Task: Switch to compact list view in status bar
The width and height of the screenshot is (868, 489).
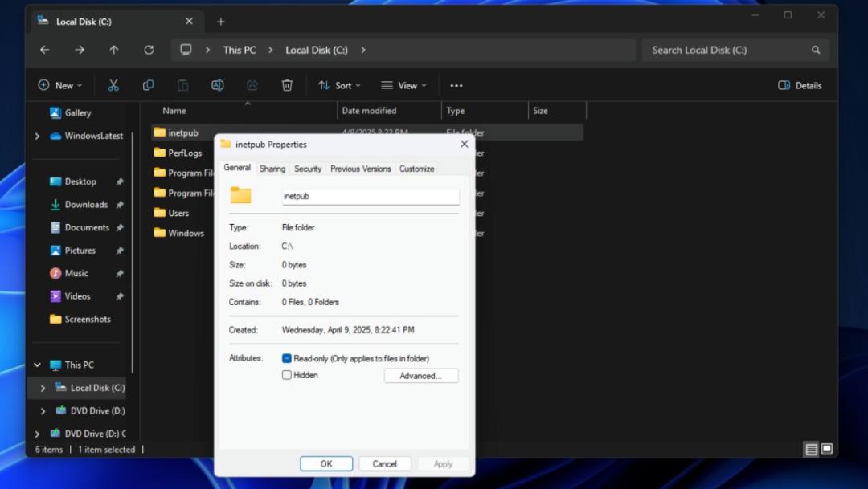Action: pyautogui.click(x=811, y=450)
